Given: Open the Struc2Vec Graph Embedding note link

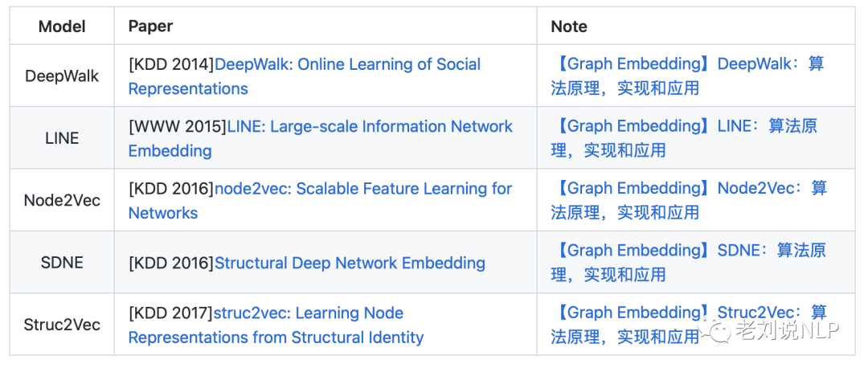Looking at the screenshot, I should (x=627, y=313).
